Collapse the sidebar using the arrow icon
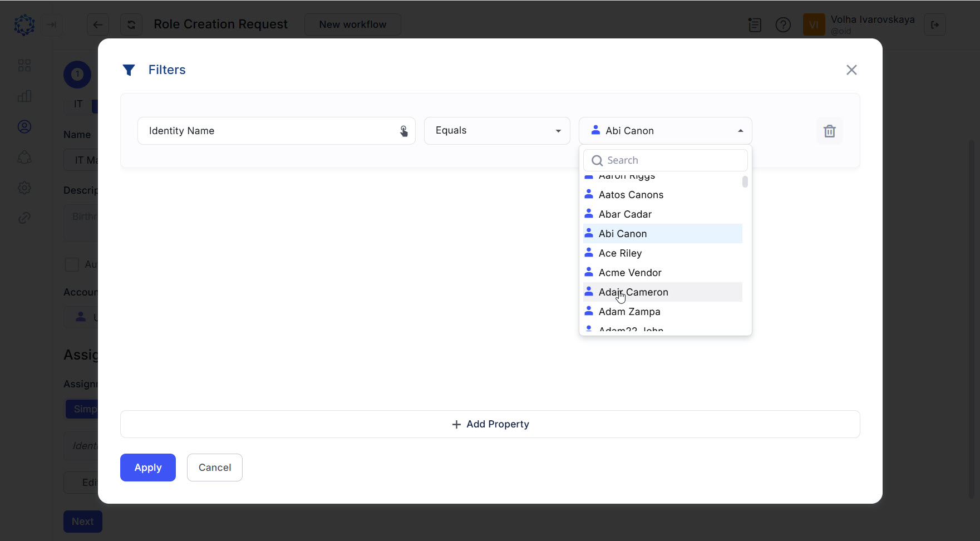 pyautogui.click(x=52, y=24)
